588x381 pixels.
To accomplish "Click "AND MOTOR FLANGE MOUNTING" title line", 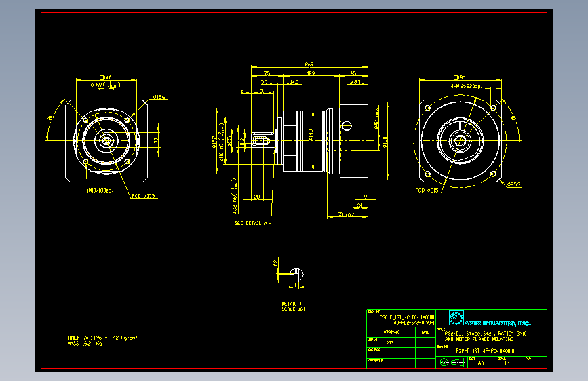I will point(479,339).
